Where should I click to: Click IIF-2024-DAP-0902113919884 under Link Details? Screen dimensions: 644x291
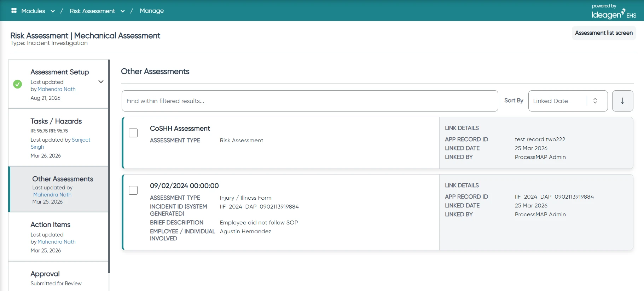click(x=554, y=197)
